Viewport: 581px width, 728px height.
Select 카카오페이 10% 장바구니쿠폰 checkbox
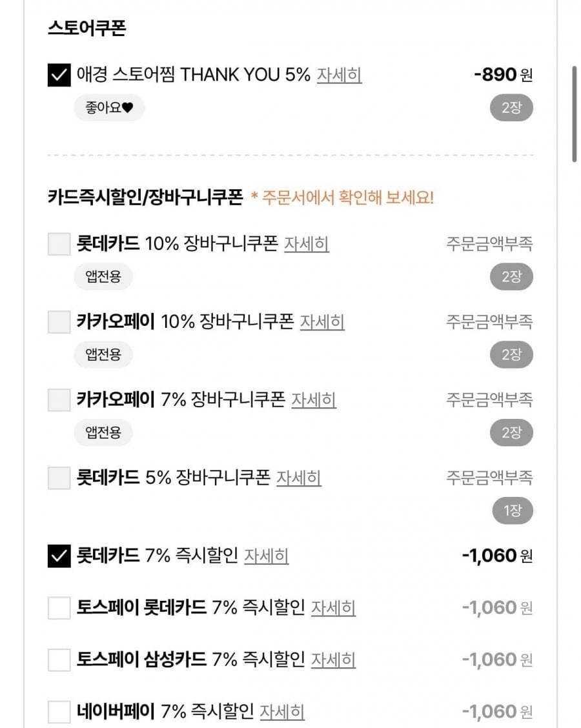[x=59, y=321]
